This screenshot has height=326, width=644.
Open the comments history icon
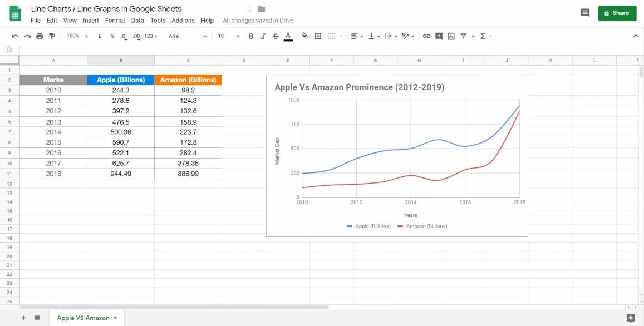click(585, 13)
